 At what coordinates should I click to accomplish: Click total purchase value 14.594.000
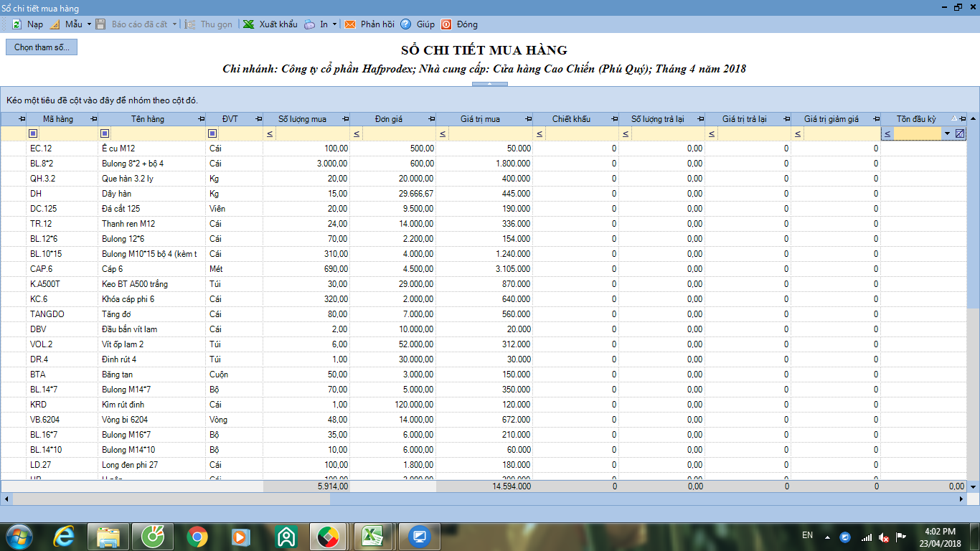coord(512,486)
